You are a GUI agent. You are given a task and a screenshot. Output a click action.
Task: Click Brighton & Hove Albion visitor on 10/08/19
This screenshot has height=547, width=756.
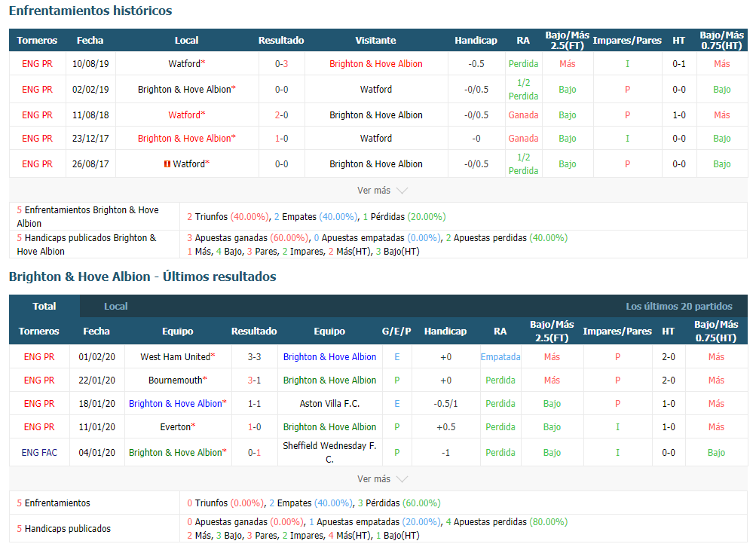pyautogui.click(x=375, y=63)
